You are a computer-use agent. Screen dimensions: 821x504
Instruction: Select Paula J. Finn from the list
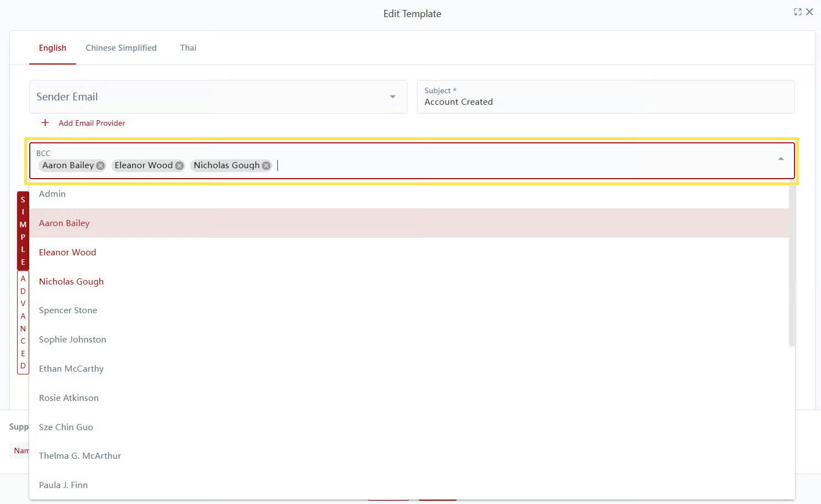click(x=409, y=485)
